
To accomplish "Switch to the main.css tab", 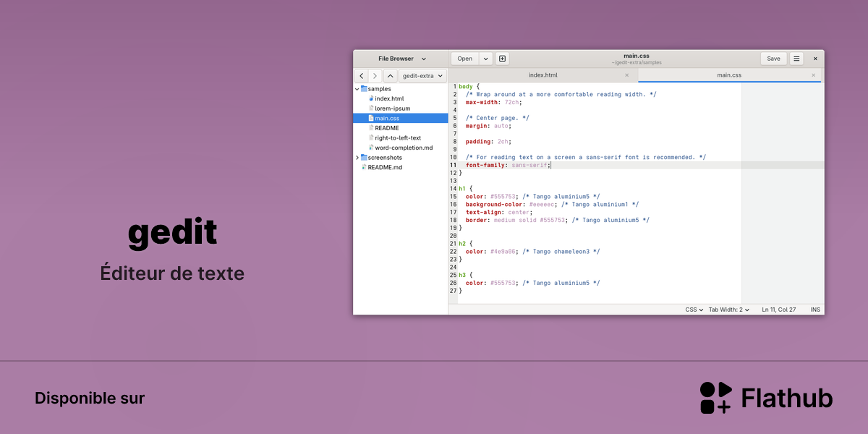I will click(x=729, y=75).
